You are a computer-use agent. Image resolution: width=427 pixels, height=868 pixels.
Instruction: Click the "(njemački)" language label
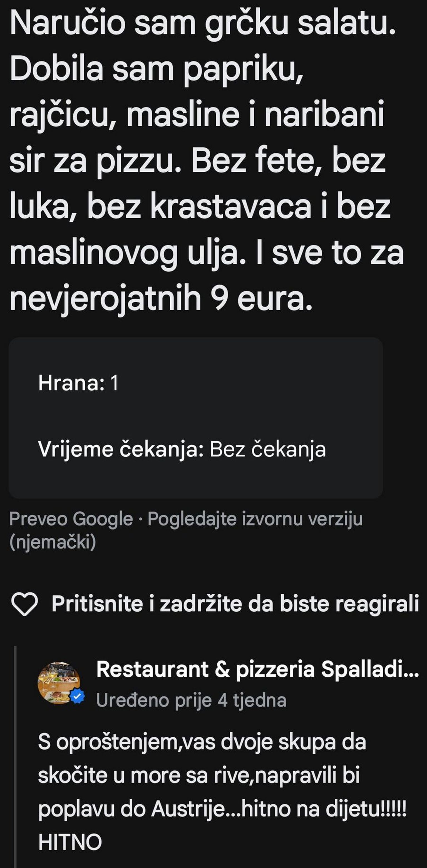(x=53, y=542)
